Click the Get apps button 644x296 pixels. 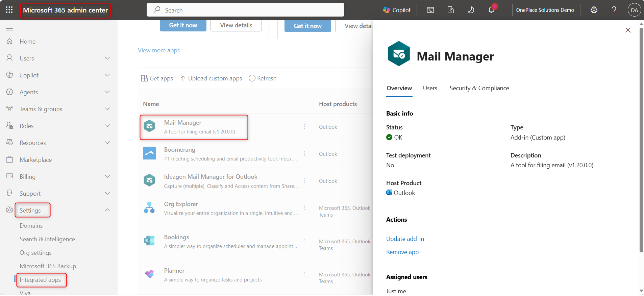coord(157,78)
